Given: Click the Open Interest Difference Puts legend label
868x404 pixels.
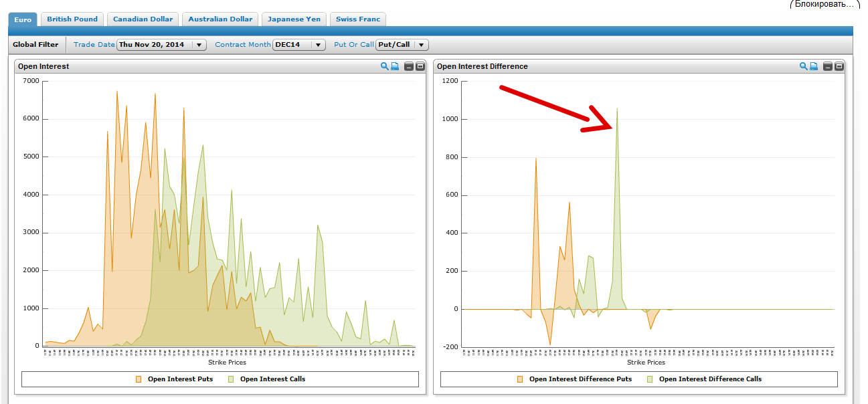Looking at the screenshot, I should (580, 379).
